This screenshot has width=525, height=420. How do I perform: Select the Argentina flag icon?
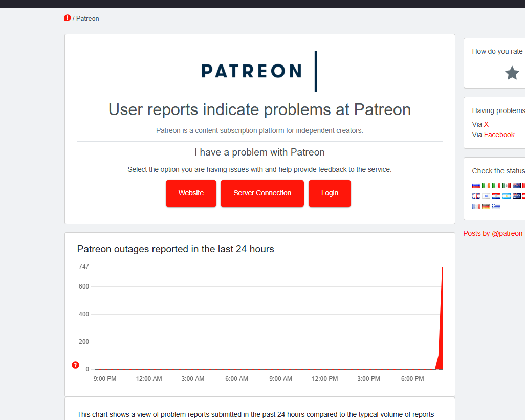507,196
